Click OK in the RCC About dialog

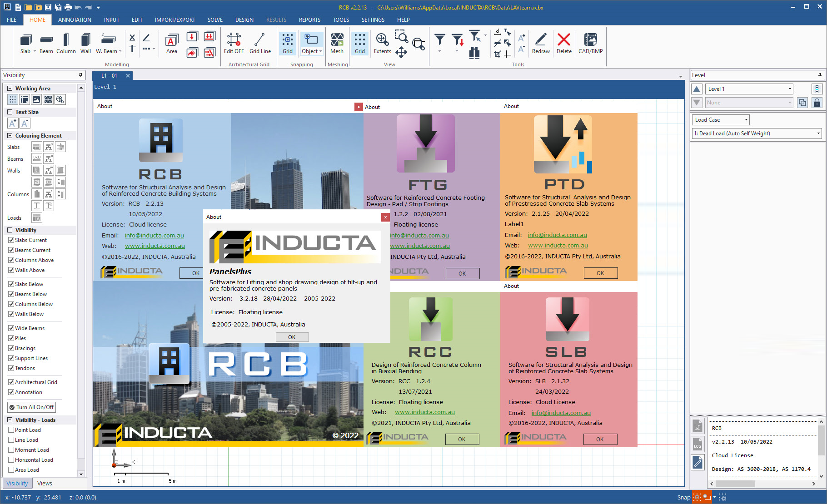click(x=462, y=440)
